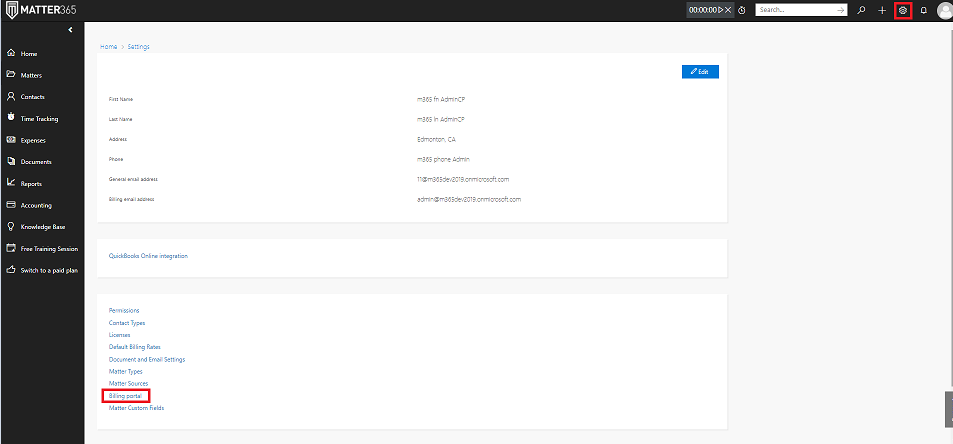Open the Permissions settings link
The width and height of the screenshot is (953, 444).
coord(124,310)
